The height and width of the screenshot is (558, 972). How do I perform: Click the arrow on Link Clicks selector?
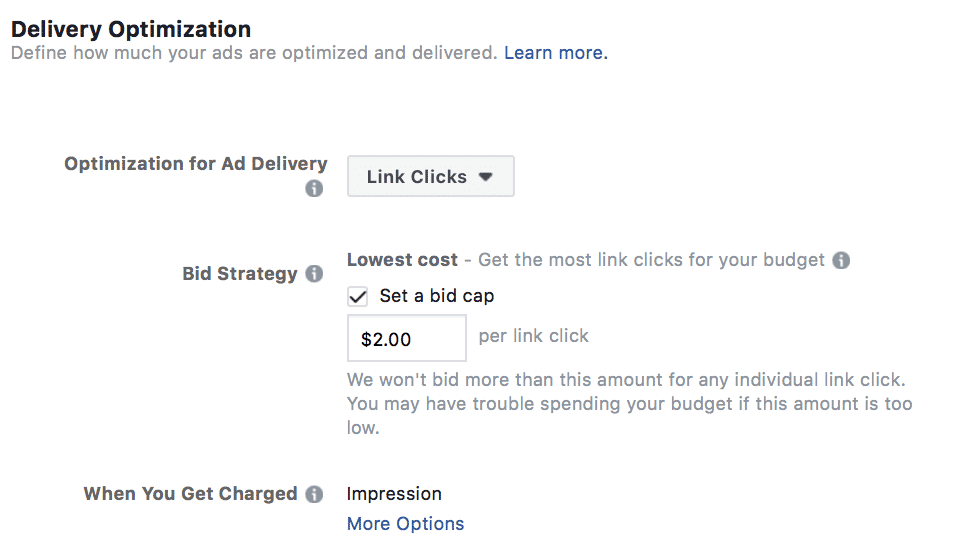[x=486, y=177]
